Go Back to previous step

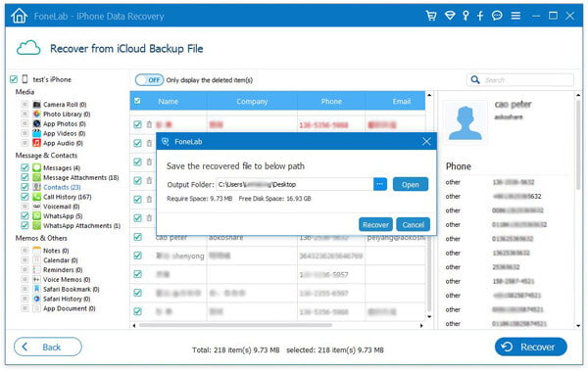[48, 347]
